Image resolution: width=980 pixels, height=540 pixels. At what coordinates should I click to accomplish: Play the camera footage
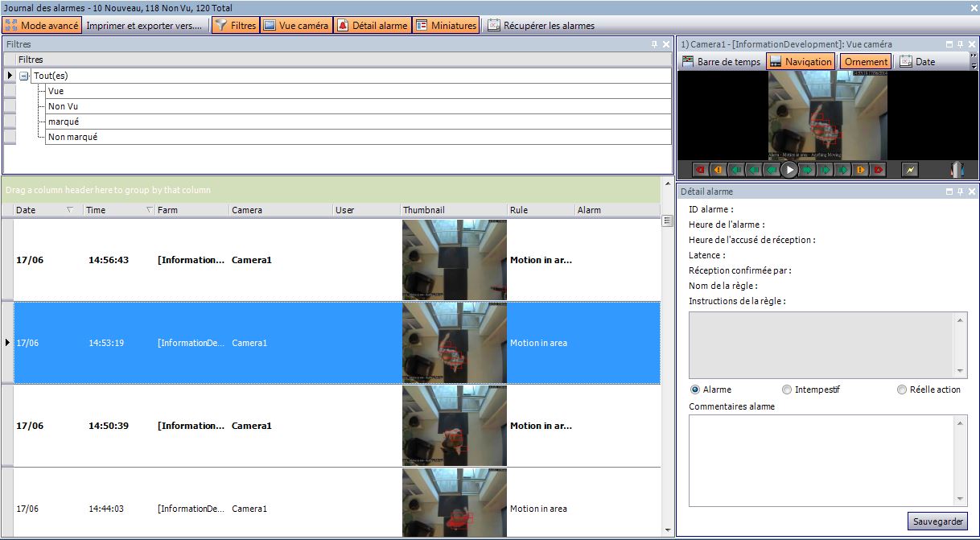789,170
